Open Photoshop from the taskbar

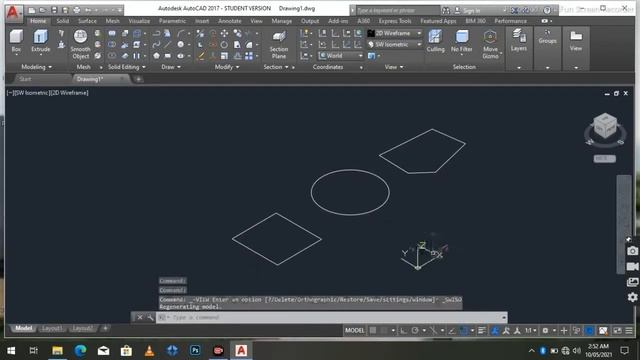click(195, 350)
